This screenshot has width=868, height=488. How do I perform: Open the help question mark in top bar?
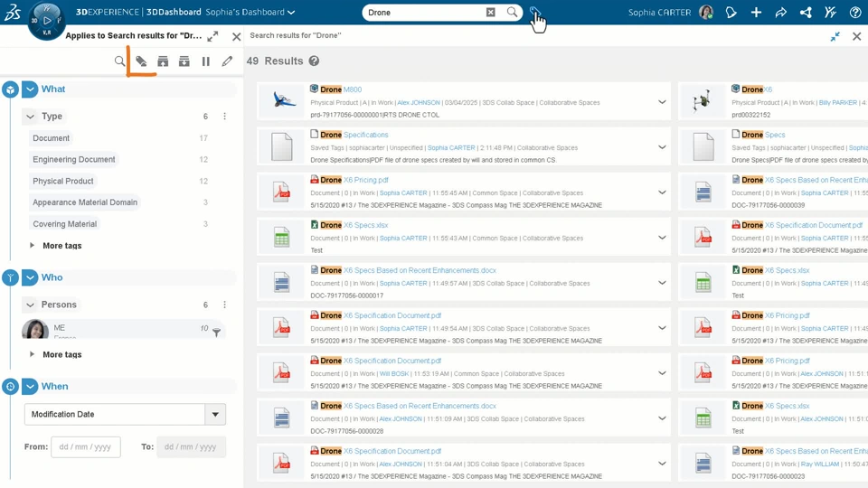tap(854, 12)
